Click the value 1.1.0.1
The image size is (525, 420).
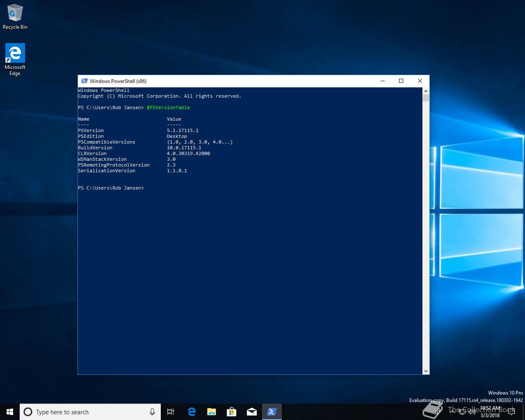[x=177, y=171]
